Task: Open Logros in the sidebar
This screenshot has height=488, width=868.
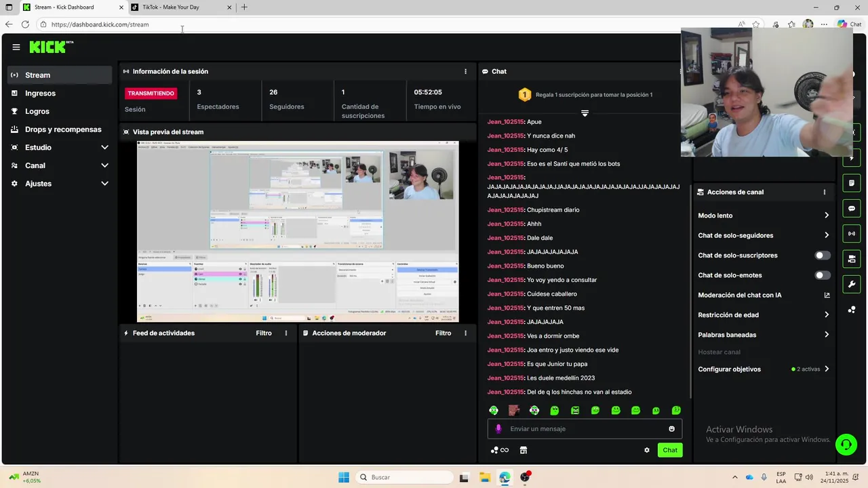Action: [x=60, y=111]
